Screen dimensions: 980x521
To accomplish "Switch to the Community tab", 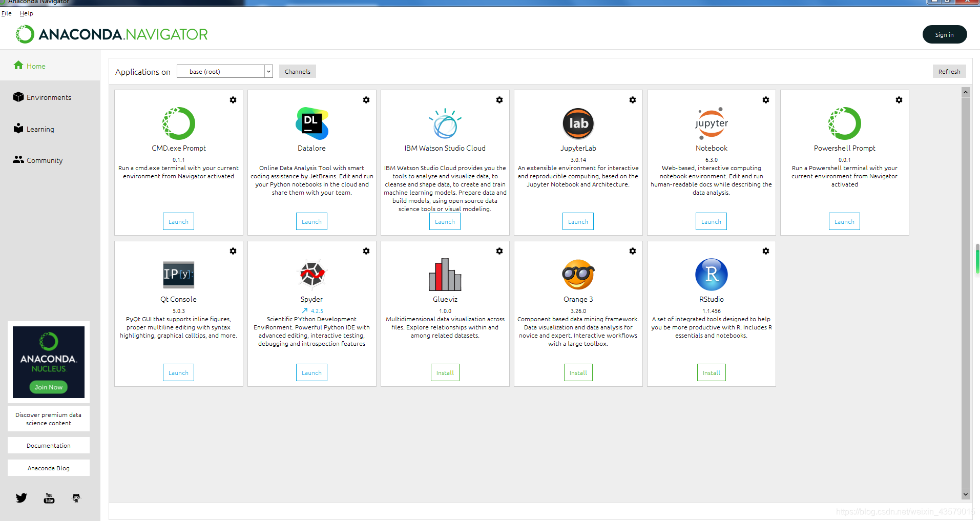I will click(50, 160).
